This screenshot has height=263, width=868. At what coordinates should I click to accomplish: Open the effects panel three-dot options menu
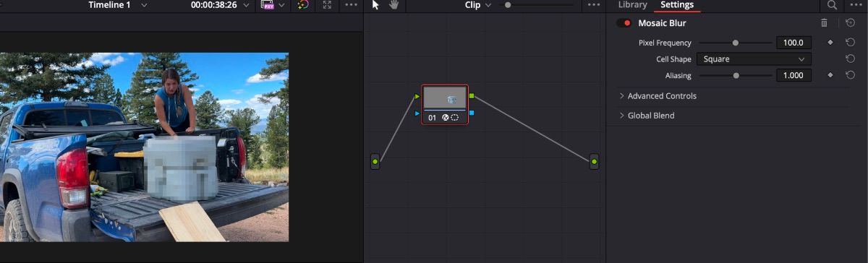coord(856,5)
